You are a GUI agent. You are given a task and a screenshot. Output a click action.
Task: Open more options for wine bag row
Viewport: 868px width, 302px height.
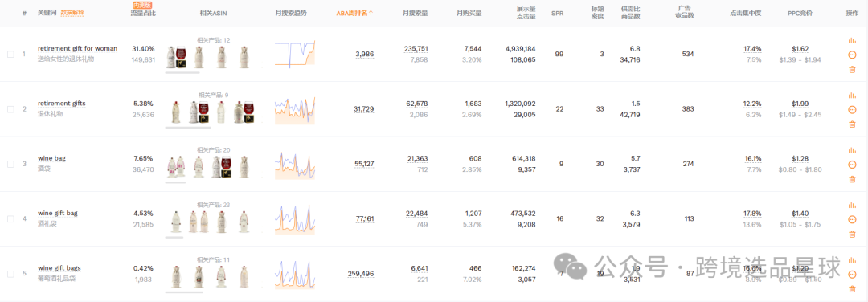coord(852,165)
